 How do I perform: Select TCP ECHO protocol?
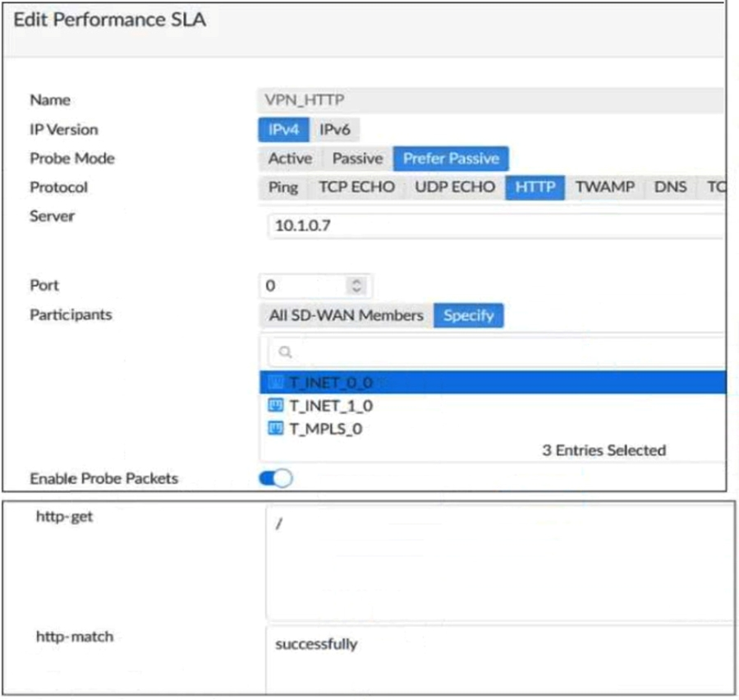[x=356, y=187]
